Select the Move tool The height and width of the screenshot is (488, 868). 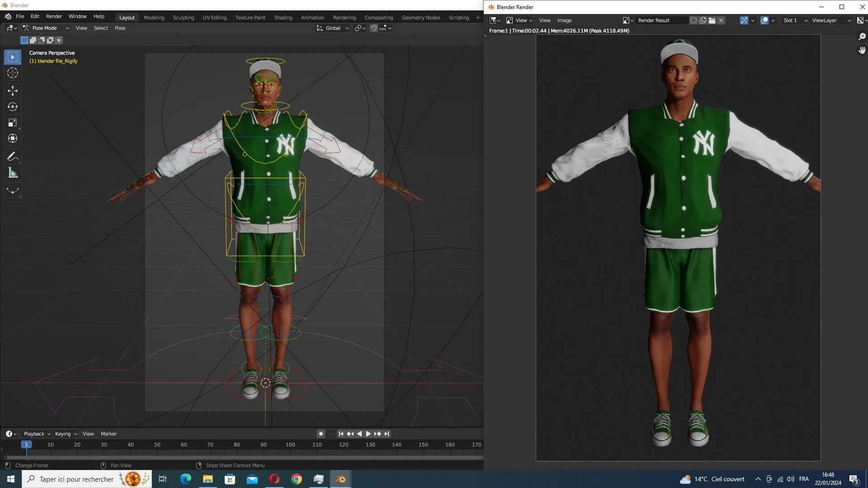[x=13, y=91]
